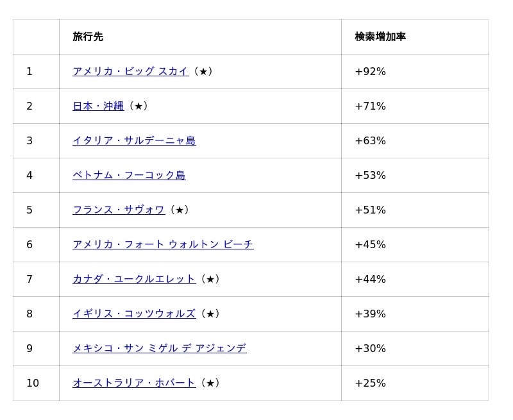Viewport: 513px width, 420px height.
Task: Select the +63% cell
Action: tap(370, 141)
